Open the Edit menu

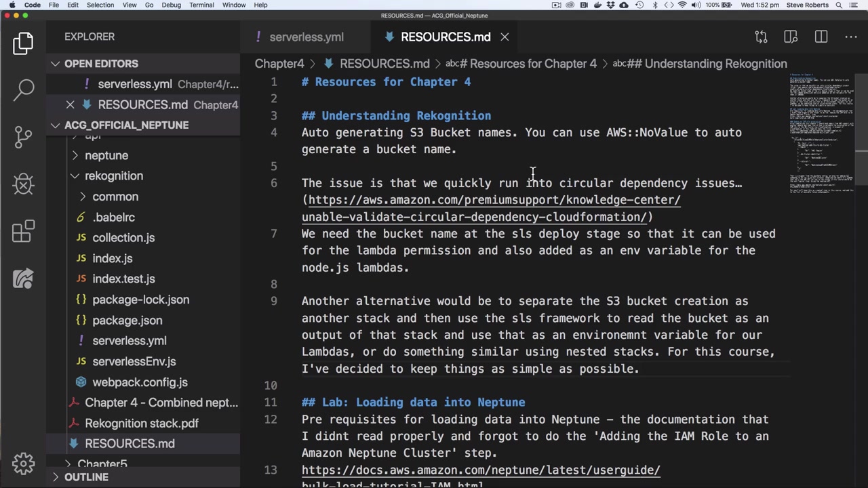click(73, 5)
